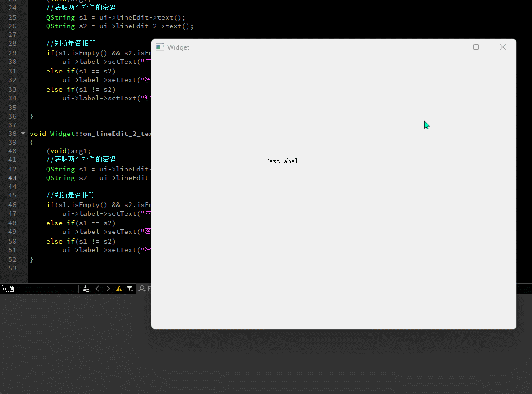Image resolution: width=532 pixels, height=394 pixels.
Task: Click (void)arg1; on line 40
Action: 68,151
